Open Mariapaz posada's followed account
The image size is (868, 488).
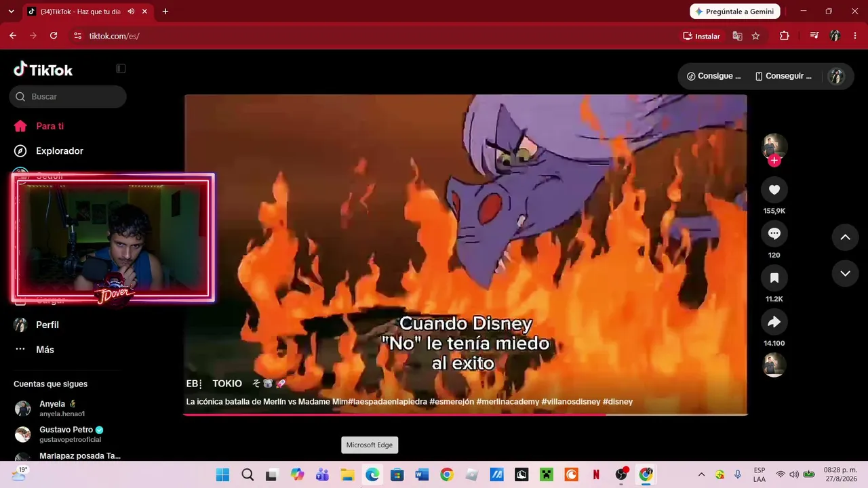click(68, 456)
